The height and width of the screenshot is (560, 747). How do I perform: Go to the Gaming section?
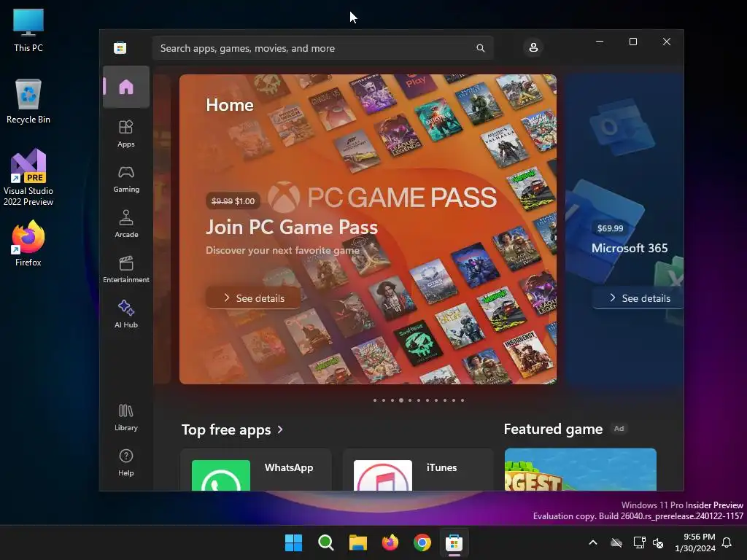coord(126,179)
